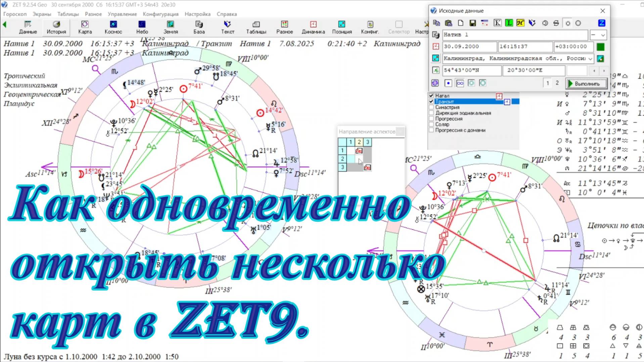The image size is (644, 362).
Task: Open the История toolbar panel
Action: tap(56, 27)
